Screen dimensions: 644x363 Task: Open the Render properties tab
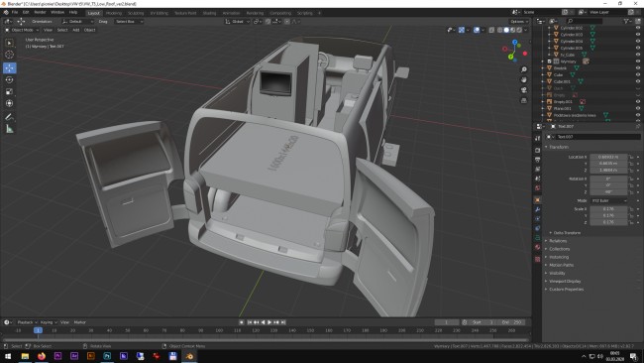[x=538, y=151]
